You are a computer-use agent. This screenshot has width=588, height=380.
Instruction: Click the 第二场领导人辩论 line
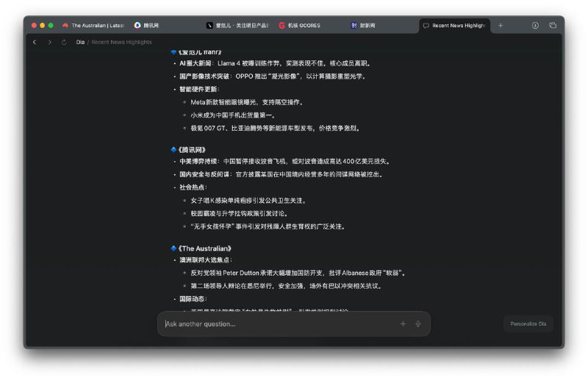(287, 286)
